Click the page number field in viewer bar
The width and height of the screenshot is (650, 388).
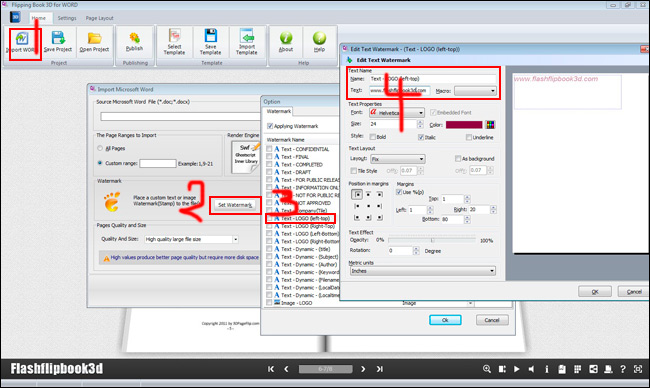325,369
